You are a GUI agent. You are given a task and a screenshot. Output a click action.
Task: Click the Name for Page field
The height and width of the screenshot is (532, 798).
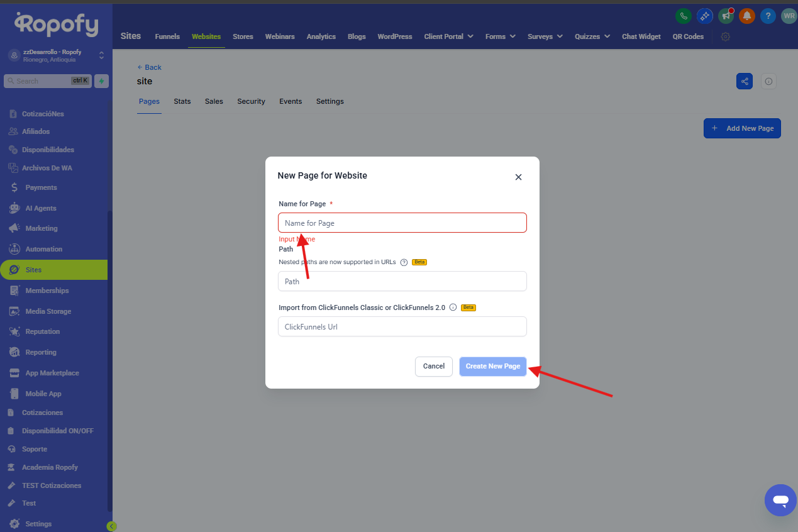coord(402,223)
